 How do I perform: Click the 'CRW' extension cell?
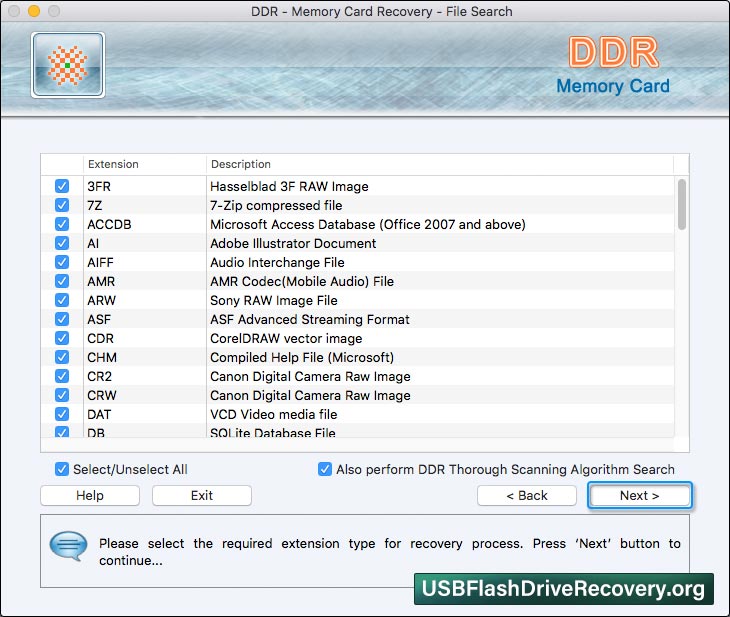coord(144,395)
